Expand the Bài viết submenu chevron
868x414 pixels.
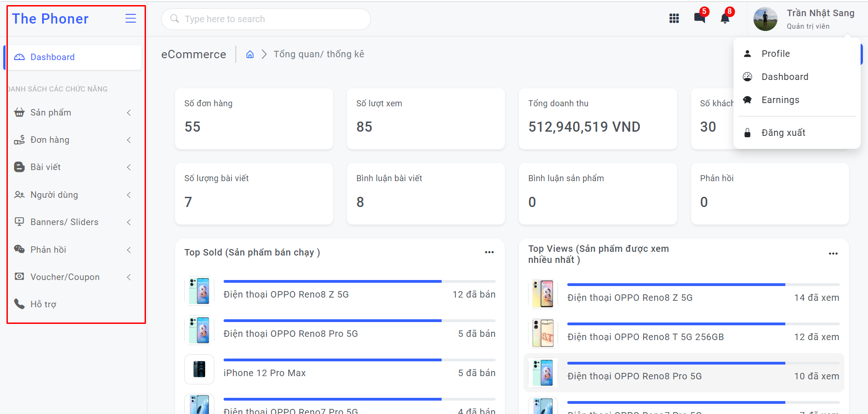tap(129, 167)
